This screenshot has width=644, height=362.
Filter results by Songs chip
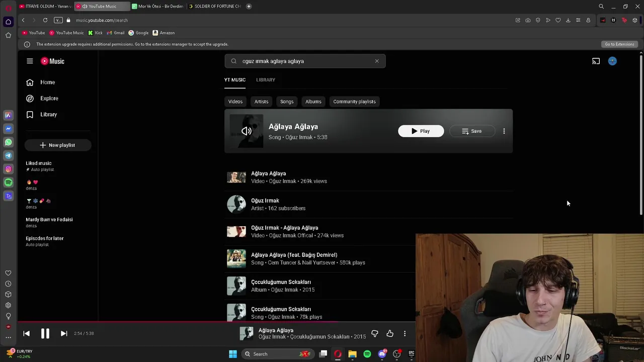click(287, 102)
